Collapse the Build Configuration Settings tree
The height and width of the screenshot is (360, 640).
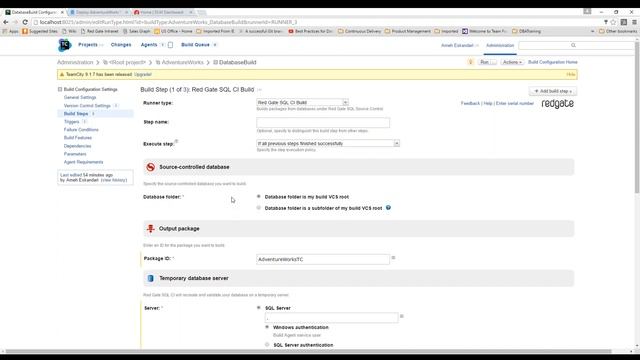60,89
